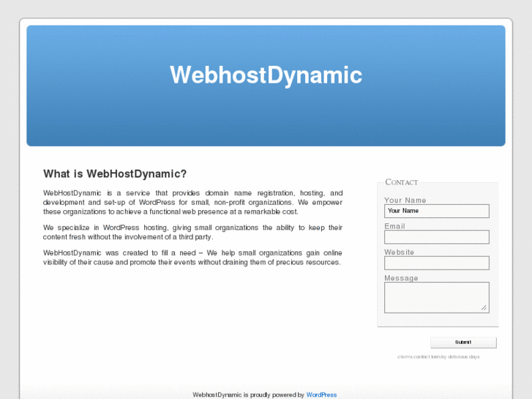This screenshot has width=532, height=399.
Task: Click paragraph starting 'WebHostDynamic was created'
Action: coord(192,258)
